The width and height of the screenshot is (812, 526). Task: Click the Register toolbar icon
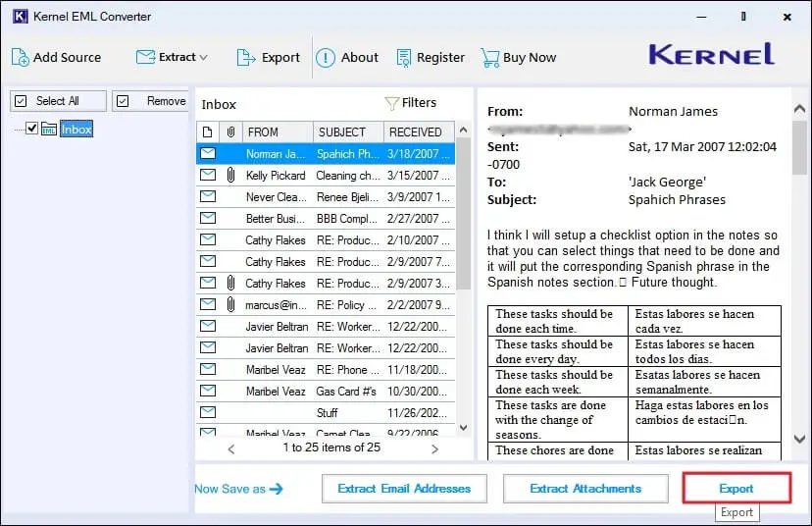(x=403, y=58)
